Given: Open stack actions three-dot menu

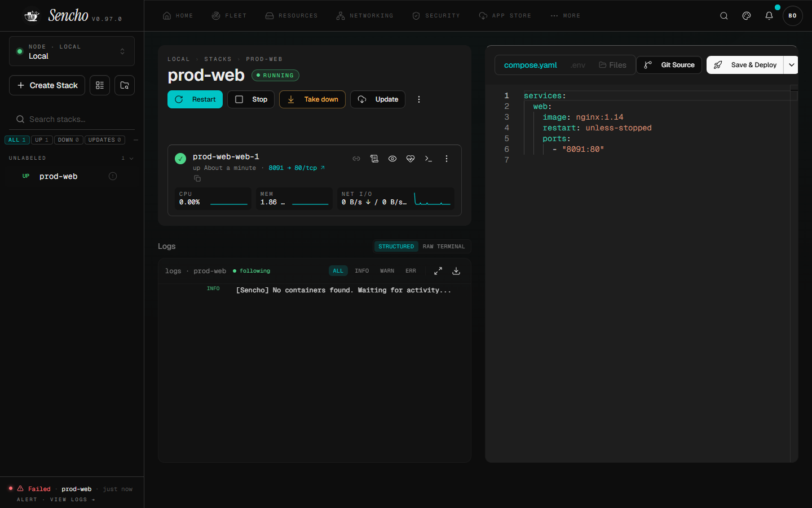Looking at the screenshot, I should pos(419,99).
